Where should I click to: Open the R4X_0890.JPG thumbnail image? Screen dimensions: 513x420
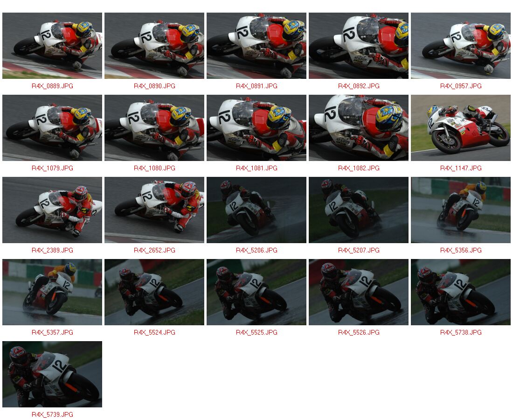pos(154,46)
